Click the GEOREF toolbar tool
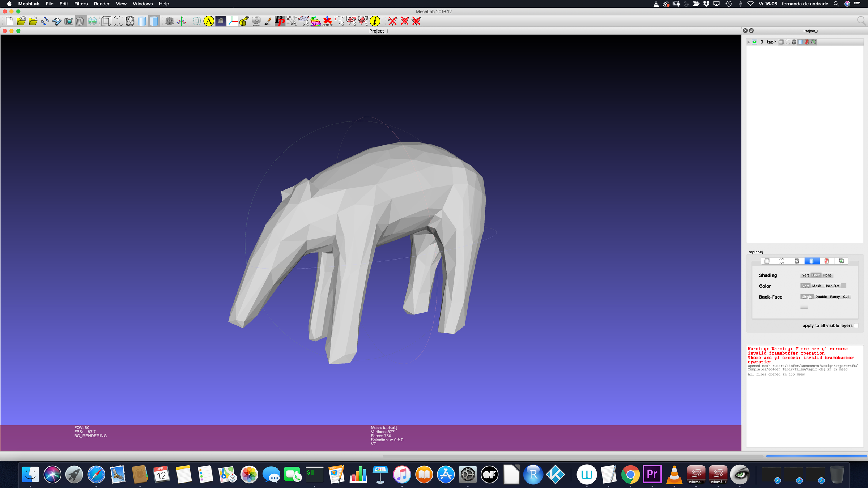868x488 pixels. 327,21
